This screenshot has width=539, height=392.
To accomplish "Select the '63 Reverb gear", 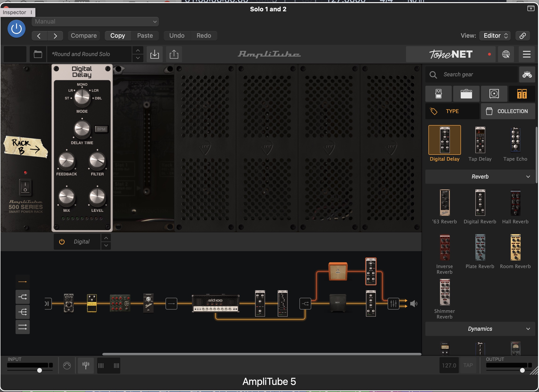I will tap(444, 203).
